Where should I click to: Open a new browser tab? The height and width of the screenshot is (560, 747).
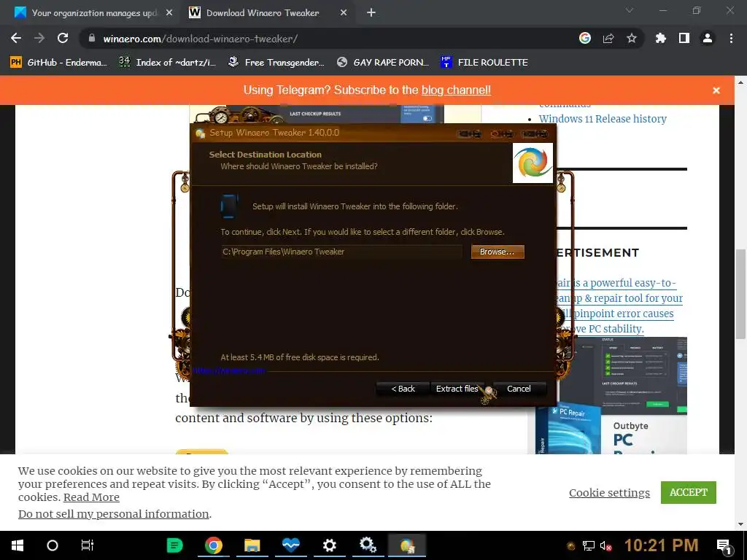[371, 13]
